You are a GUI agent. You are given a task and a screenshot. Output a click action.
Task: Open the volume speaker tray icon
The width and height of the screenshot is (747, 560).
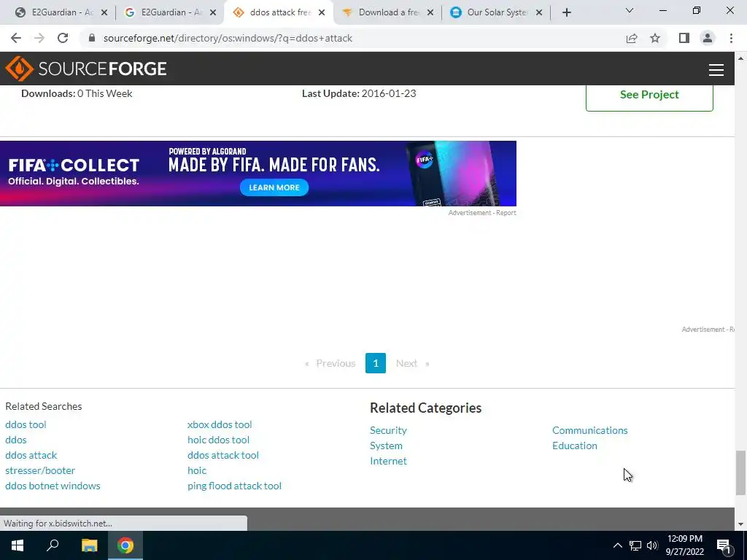652,545
